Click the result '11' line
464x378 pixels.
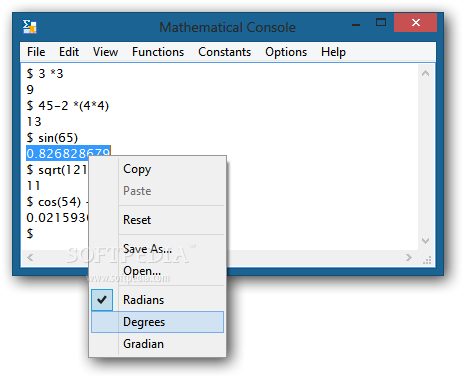(x=33, y=186)
